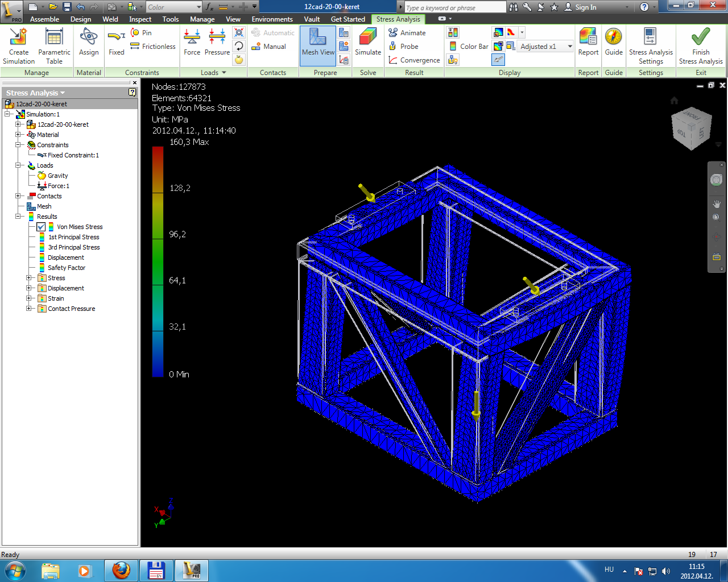Click the stress color legend bar
728x582 pixels.
(158, 261)
